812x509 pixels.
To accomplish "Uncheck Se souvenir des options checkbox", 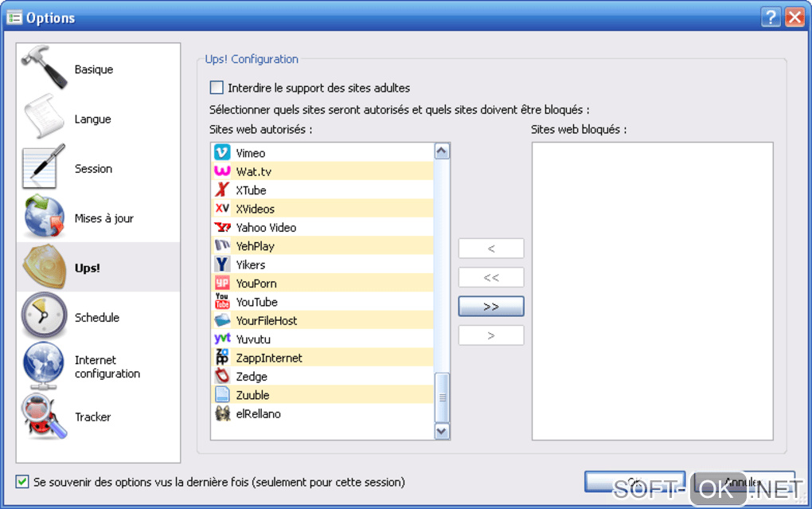I will click(22, 482).
